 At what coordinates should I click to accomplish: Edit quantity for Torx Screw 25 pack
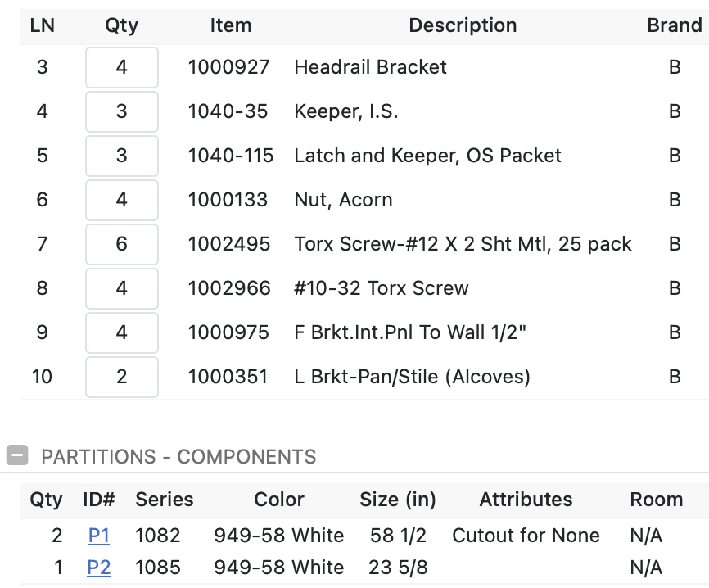[x=122, y=244]
